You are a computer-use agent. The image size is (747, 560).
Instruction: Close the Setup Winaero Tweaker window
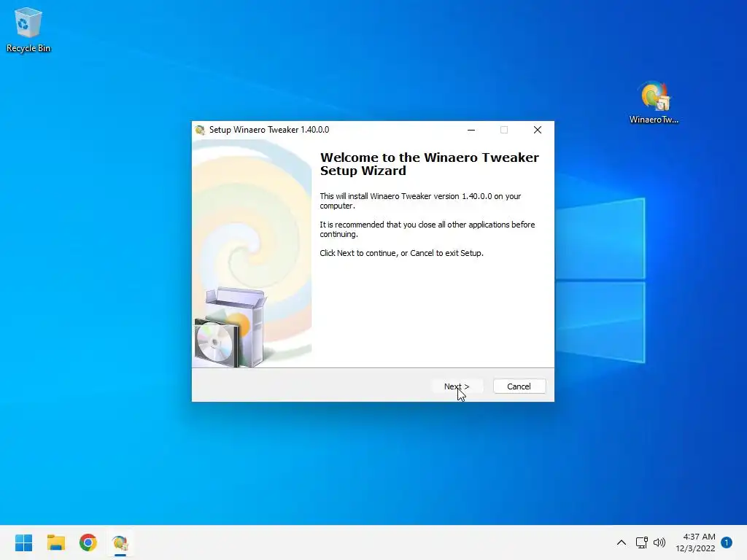[538, 130]
